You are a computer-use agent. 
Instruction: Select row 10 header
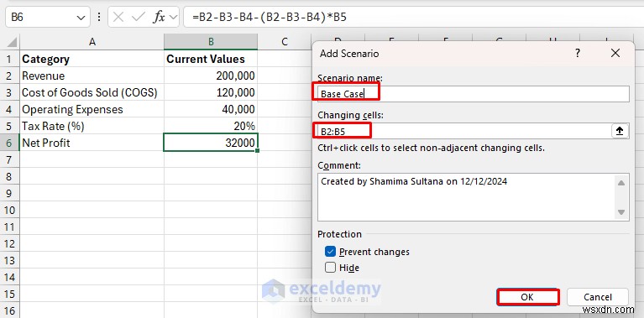(x=9, y=210)
